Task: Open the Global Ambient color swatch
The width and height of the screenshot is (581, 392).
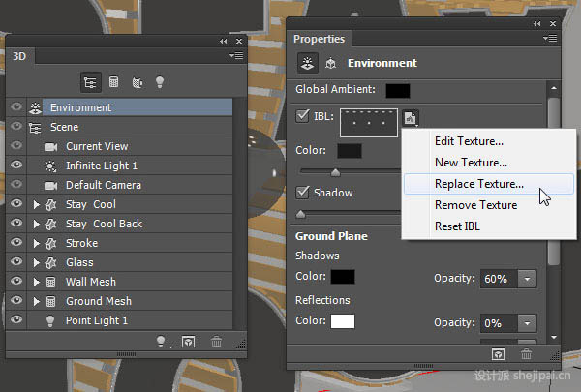Action: [x=398, y=91]
